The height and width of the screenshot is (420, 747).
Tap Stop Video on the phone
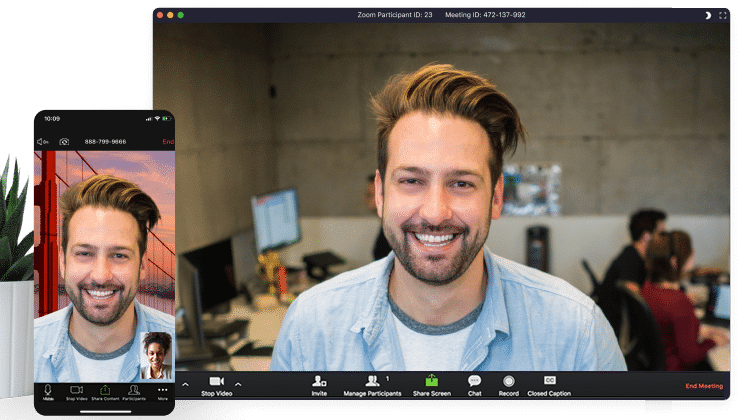coord(77,392)
